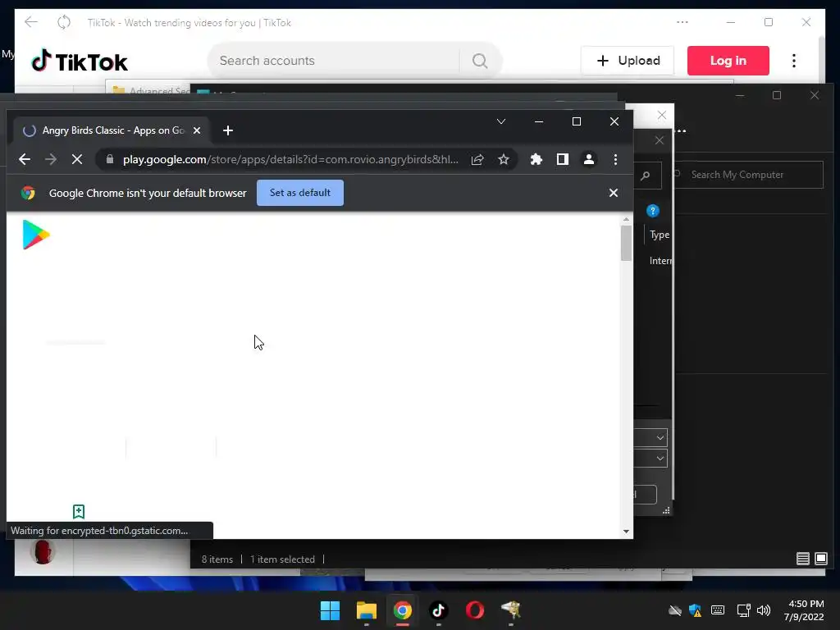The width and height of the screenshot is (840, 630).
Task: Open network status tray icon
Action: (x=743, y=610)
